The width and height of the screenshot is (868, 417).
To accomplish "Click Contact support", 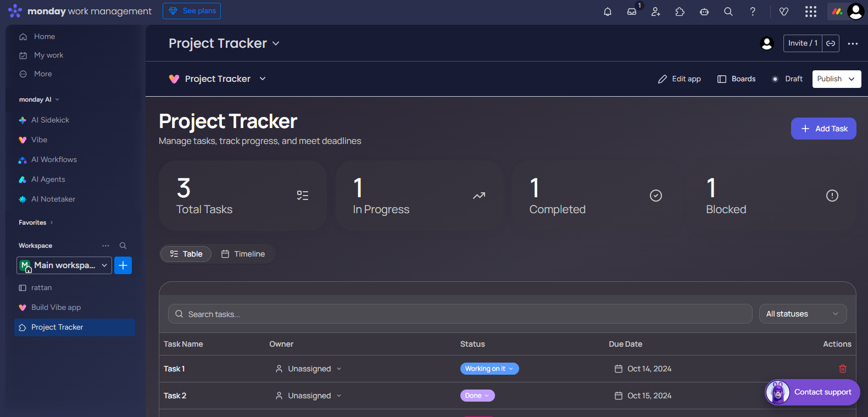I will 813,392.
